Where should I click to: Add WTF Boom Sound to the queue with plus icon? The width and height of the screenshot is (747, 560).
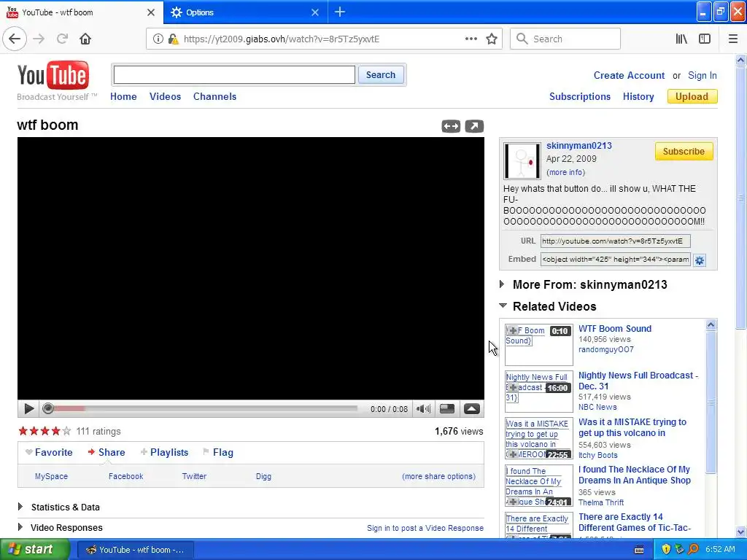[513, 330]
